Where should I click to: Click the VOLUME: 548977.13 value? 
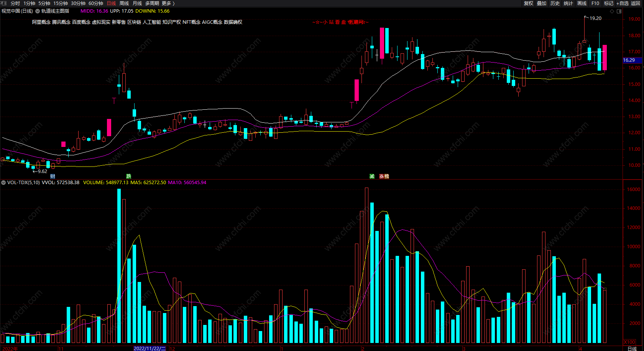[x=106, y=183]
